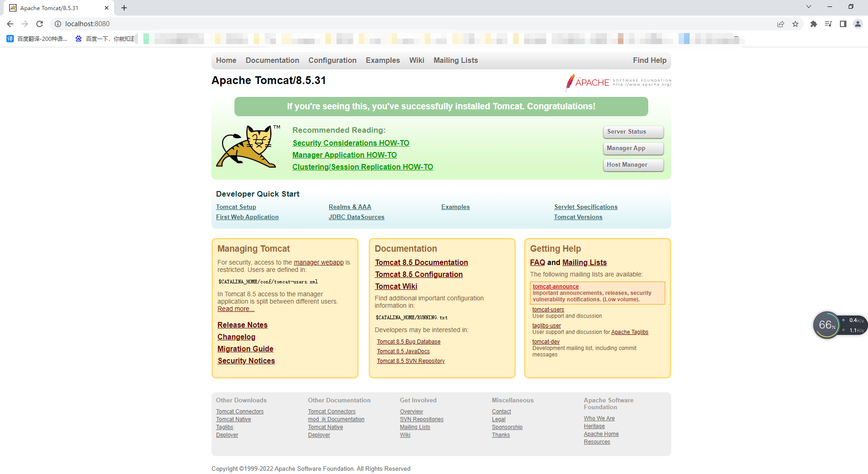The image size is (868, 474).
Task: Close the Apache Tomcat/8.5.31 tab
Action: coord(107,8)
